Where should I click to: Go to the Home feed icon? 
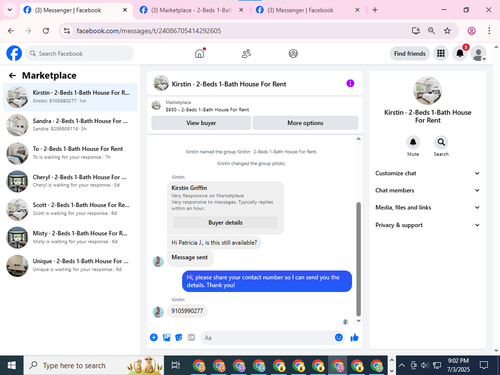coord(199,53)
